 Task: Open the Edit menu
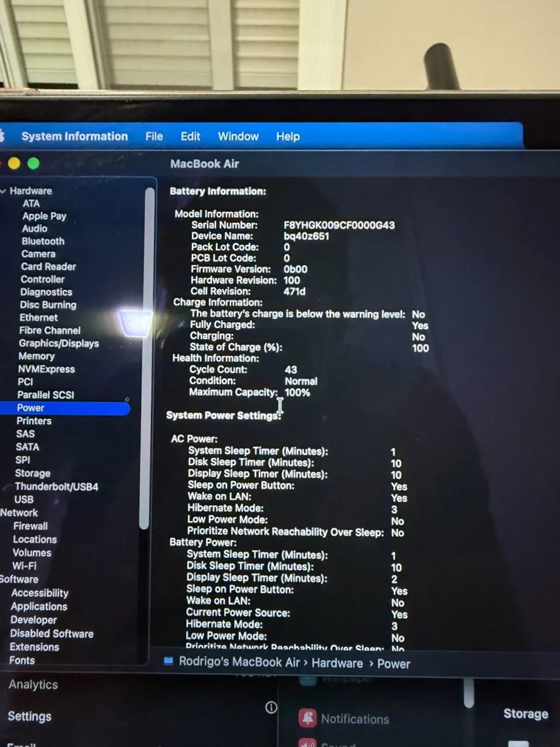(190, 137)
